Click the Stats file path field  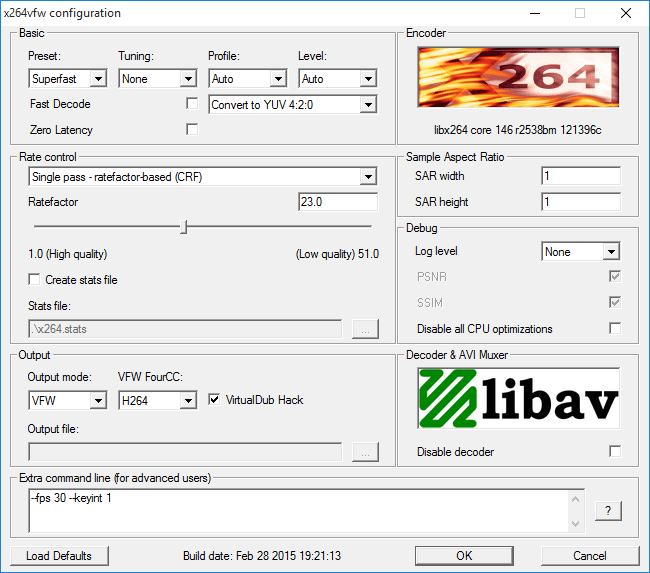(185, 329)
